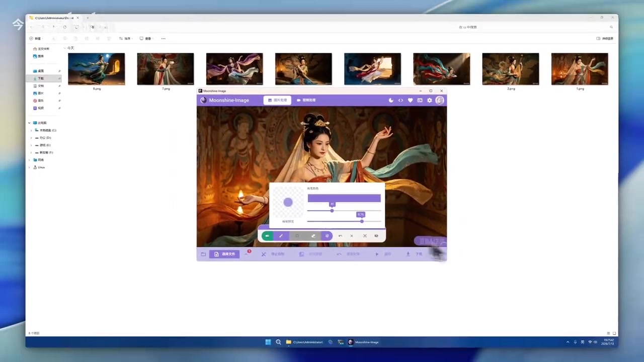Clear the mask with X icon
This screenshot has height=362, width=644.
(x=352, y=236)
